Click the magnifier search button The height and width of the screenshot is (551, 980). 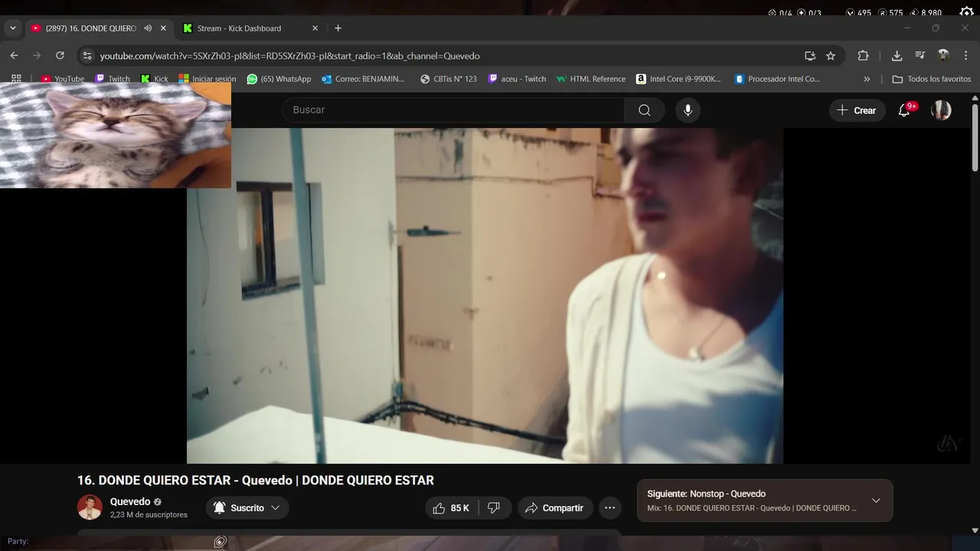(645, 110)
